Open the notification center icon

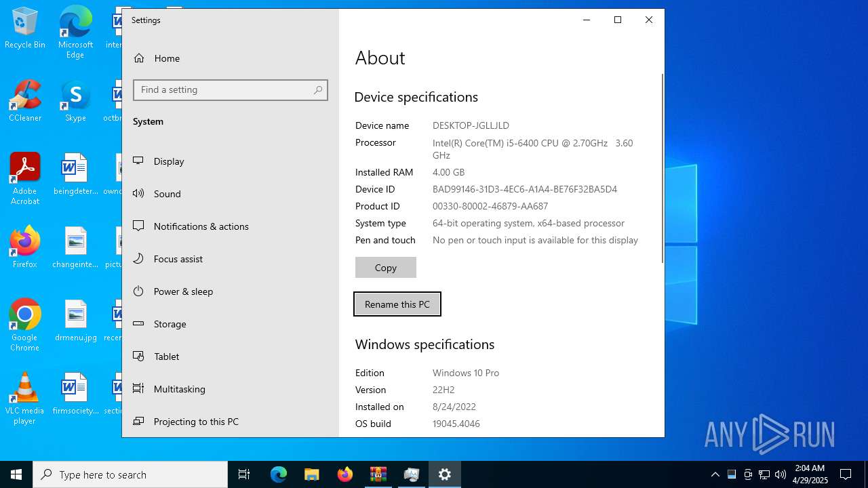tap(846, 474)
